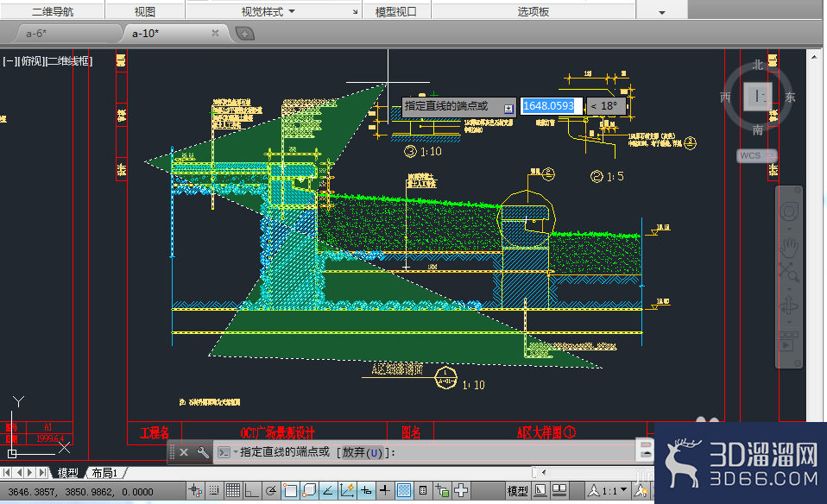Viewport: 827px width, 504px height.
Task: Toggle Transparency display in the status bar
Action: click(403, 491)
